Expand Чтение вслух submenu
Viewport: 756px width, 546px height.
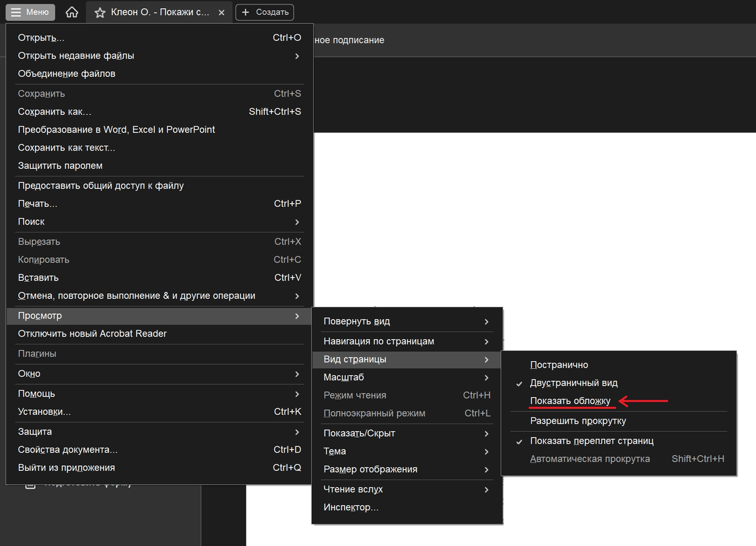click(408, 489)
